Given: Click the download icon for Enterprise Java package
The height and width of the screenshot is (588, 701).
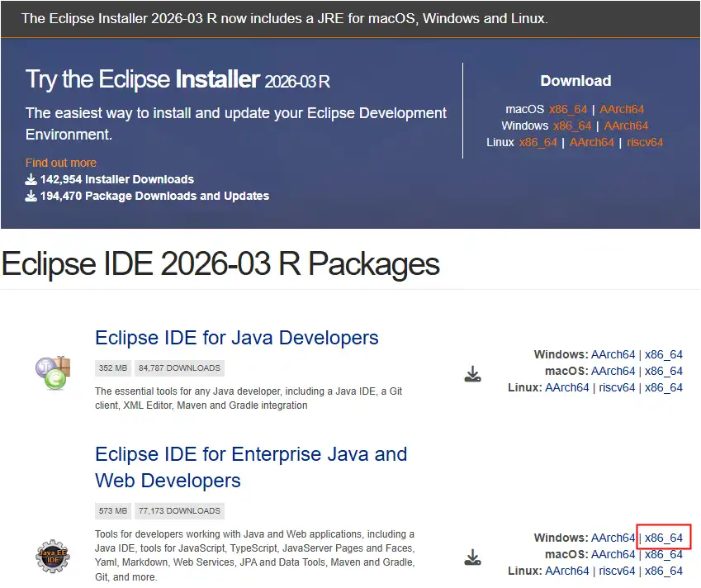Looking at the screenshot, I should click(472, 557).
